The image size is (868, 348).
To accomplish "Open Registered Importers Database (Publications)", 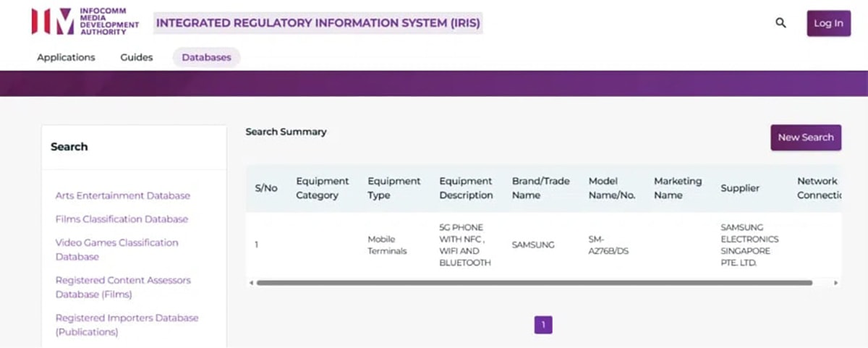I will click(x=127, y=325).
